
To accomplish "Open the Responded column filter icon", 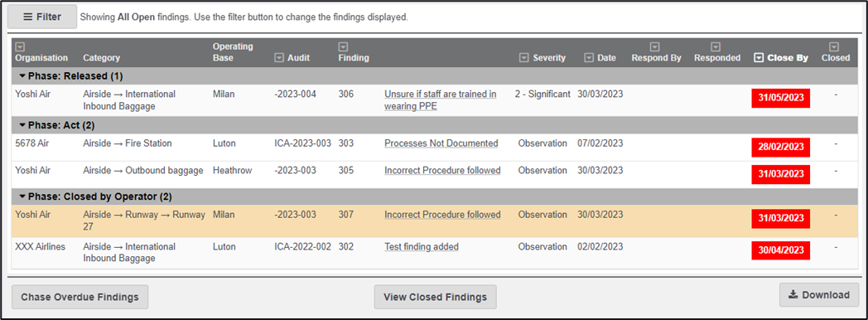I will tap(716, 47).
